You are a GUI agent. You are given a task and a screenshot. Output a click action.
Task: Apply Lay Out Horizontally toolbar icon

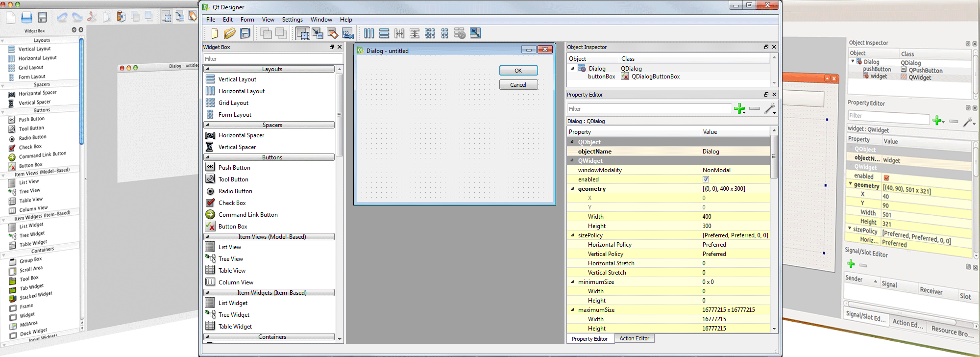(x=369, y=33)
